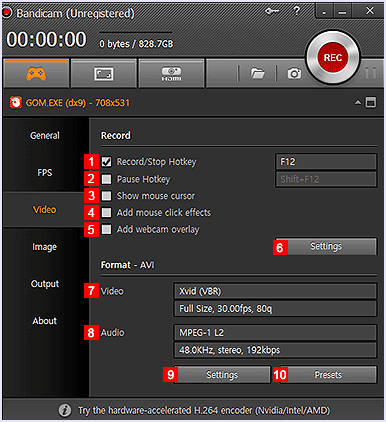Click hardware-accelerated H.264 encoder tip

coord(204,410)
